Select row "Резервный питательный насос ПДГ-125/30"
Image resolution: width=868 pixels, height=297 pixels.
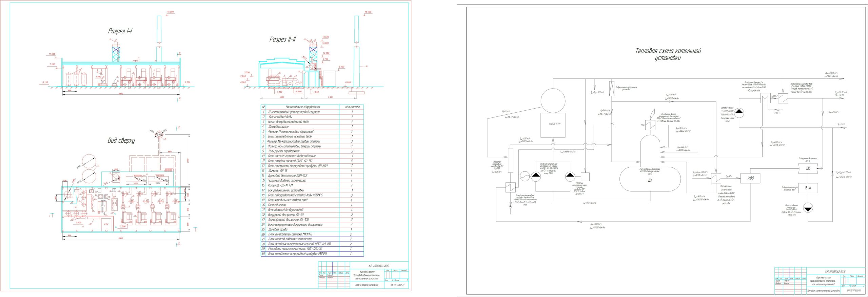[312, 249]
